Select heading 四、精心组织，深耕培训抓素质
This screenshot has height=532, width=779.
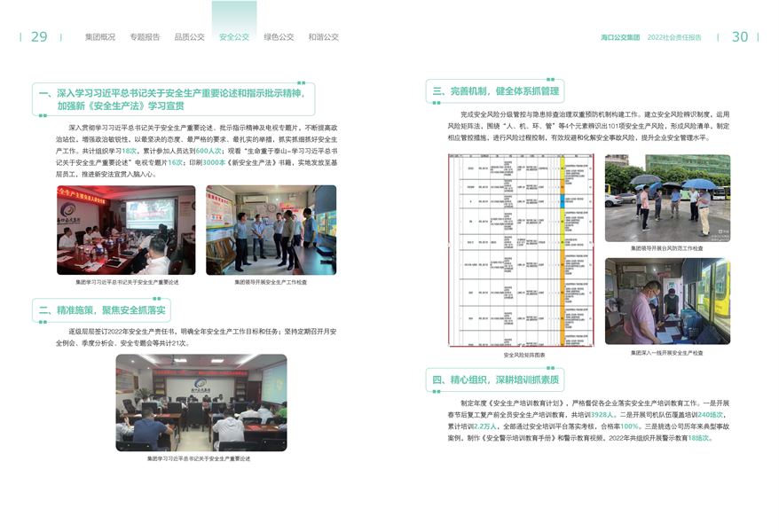coord(495,379)
